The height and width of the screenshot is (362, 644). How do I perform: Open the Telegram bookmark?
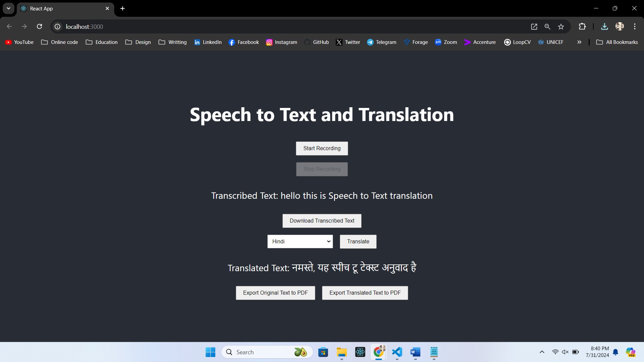[x=382, y=42]
